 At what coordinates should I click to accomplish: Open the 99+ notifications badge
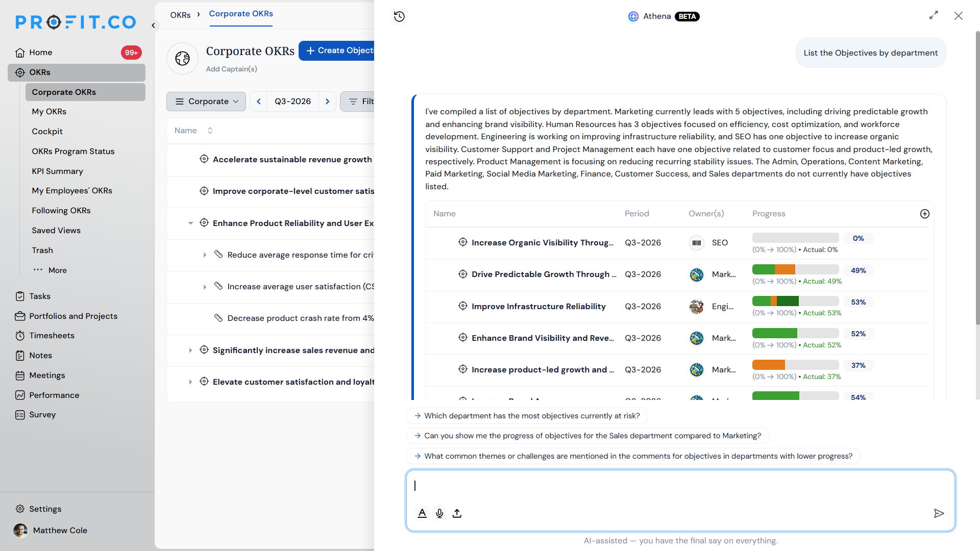pyautogui.click(x=131, y=53)
